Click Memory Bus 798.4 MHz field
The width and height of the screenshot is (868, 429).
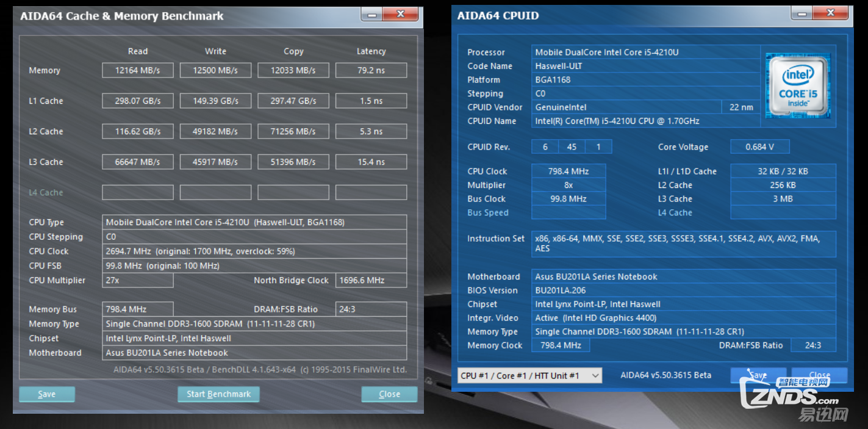pos(138,309)
